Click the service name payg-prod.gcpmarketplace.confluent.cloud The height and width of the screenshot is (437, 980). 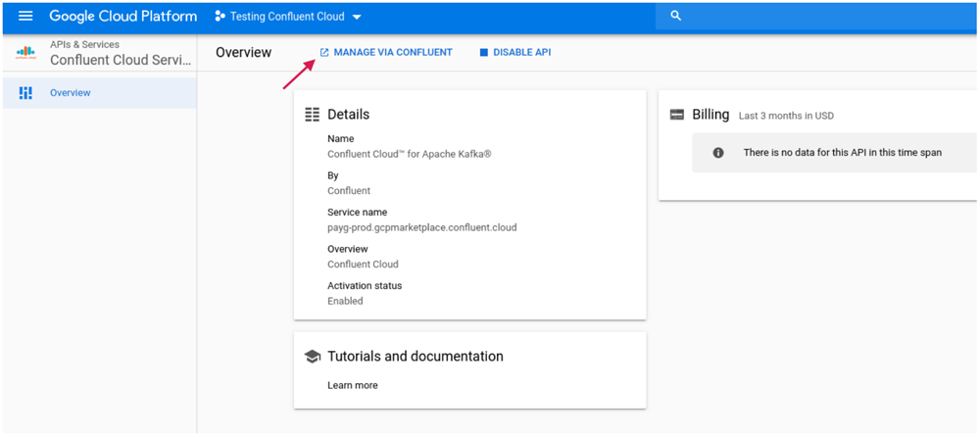click(x=421, y=227)
